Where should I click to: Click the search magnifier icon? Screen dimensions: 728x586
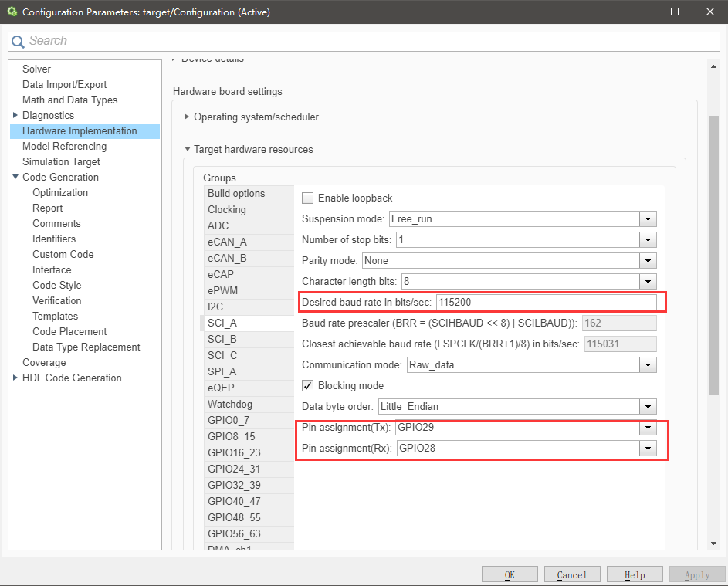[18, 42]
